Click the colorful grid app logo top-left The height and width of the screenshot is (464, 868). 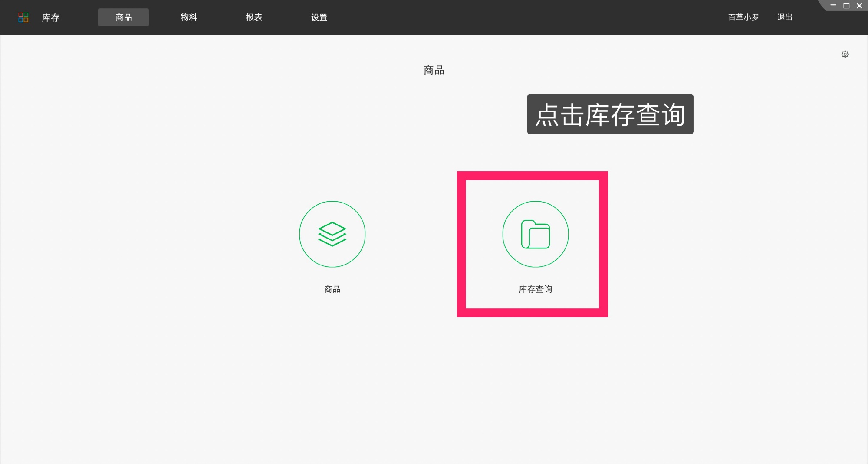[24, 17]
